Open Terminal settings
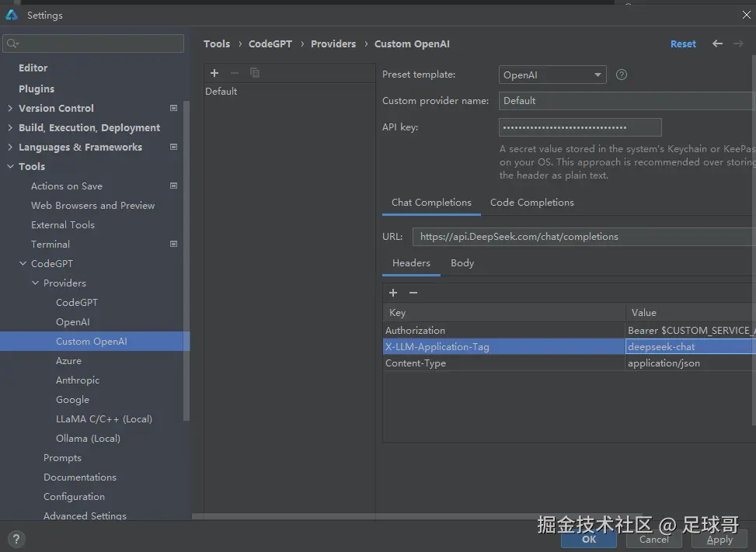This screenshot has height=552, width=756. (51, 245)
